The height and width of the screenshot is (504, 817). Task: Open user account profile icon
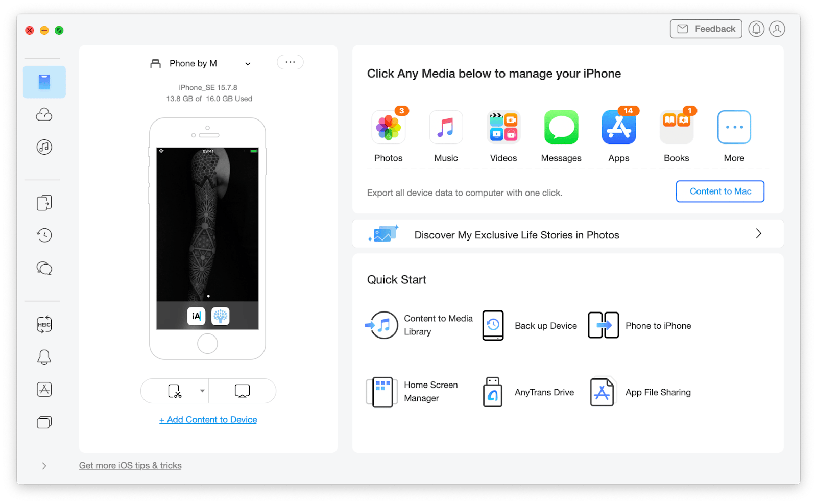pos(777,29)
